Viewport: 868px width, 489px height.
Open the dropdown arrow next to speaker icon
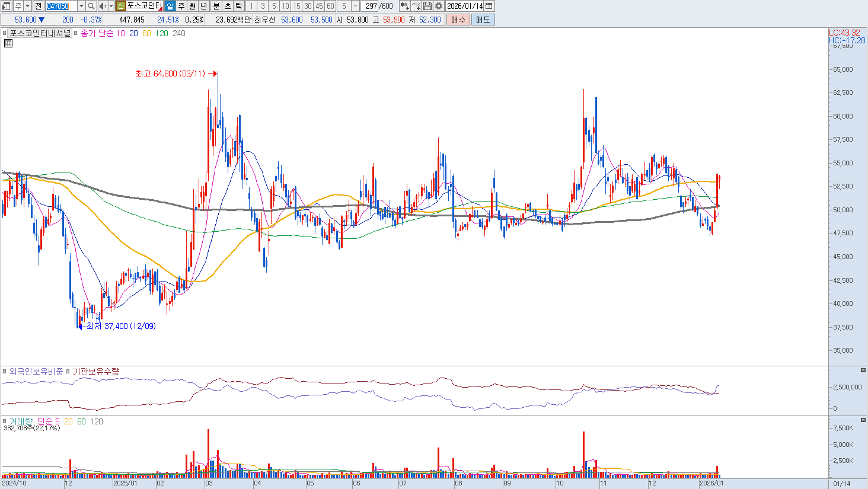[x=110, y=6]
